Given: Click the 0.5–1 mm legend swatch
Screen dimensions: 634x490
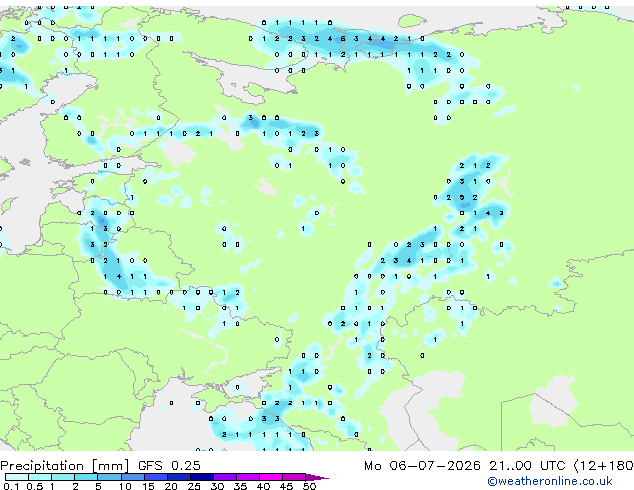Looking at the screenshot, I should (x=40, y=477).
